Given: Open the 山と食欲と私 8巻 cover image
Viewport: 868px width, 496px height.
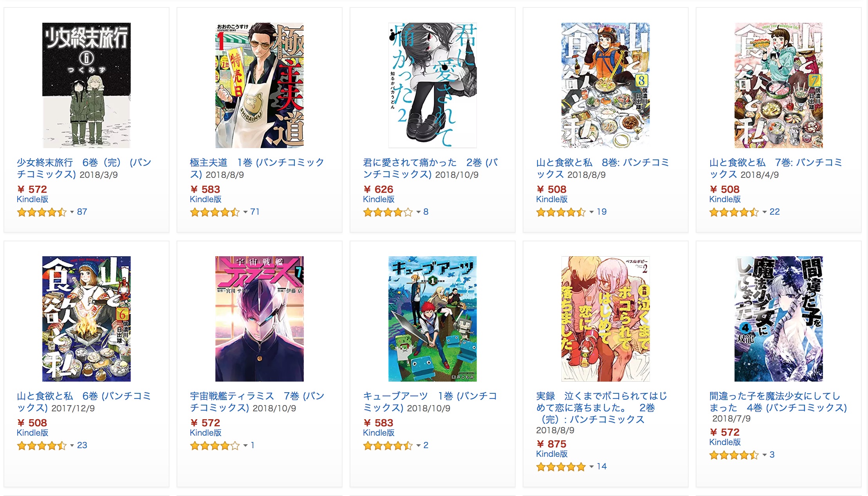Looking at the screenshot, I should (606, 85).
